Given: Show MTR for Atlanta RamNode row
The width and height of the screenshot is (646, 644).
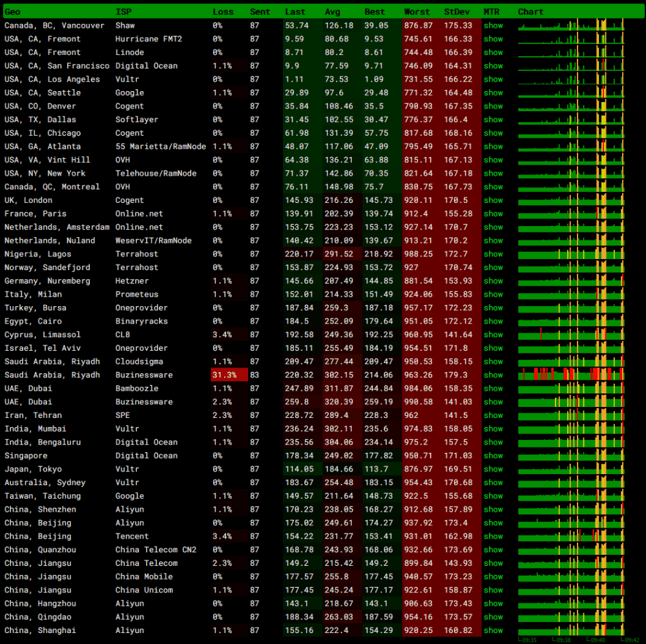Looking at the screenshot, I should point(493,147).
